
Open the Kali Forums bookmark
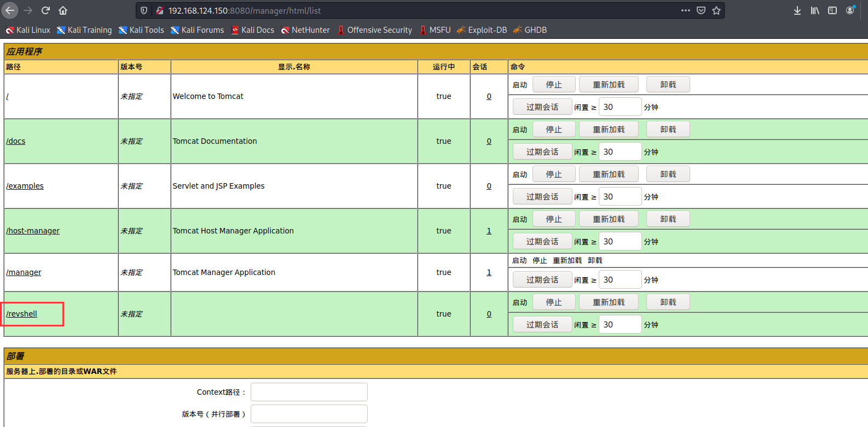coord(197,30)
